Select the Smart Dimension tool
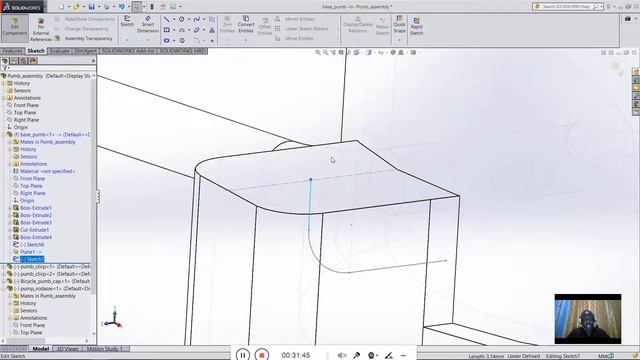This screenshot has height=360, width=640. coord(148,24)
